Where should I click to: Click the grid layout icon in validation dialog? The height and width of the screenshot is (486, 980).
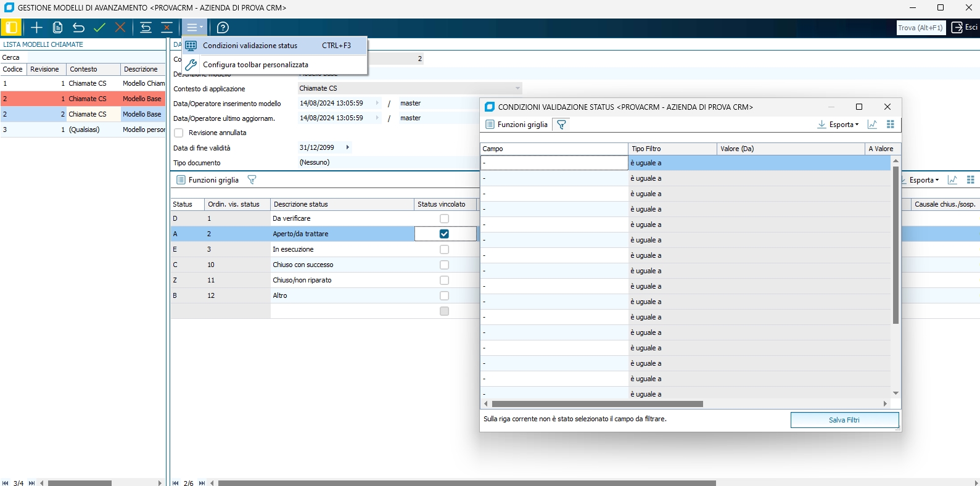coord(890,125)
